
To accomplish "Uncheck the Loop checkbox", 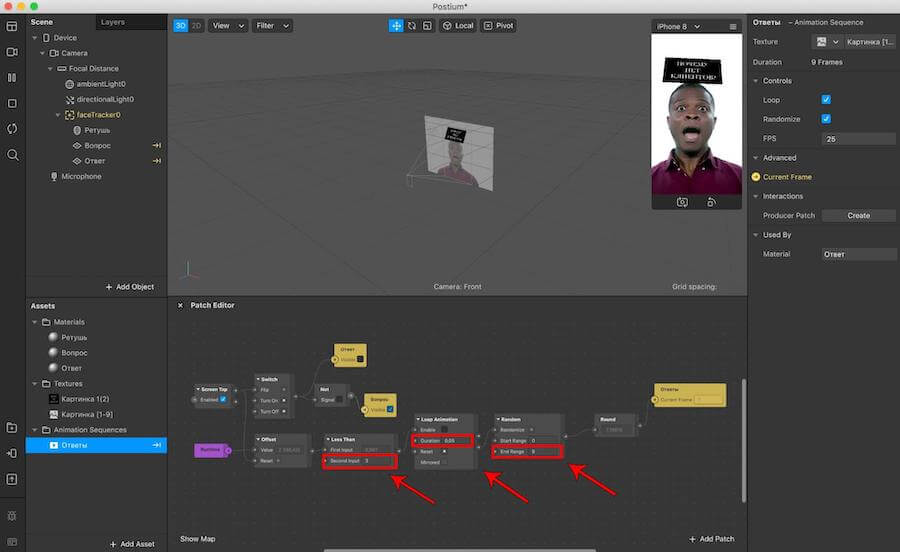I will pyautogui.click(x=826, y=100).
